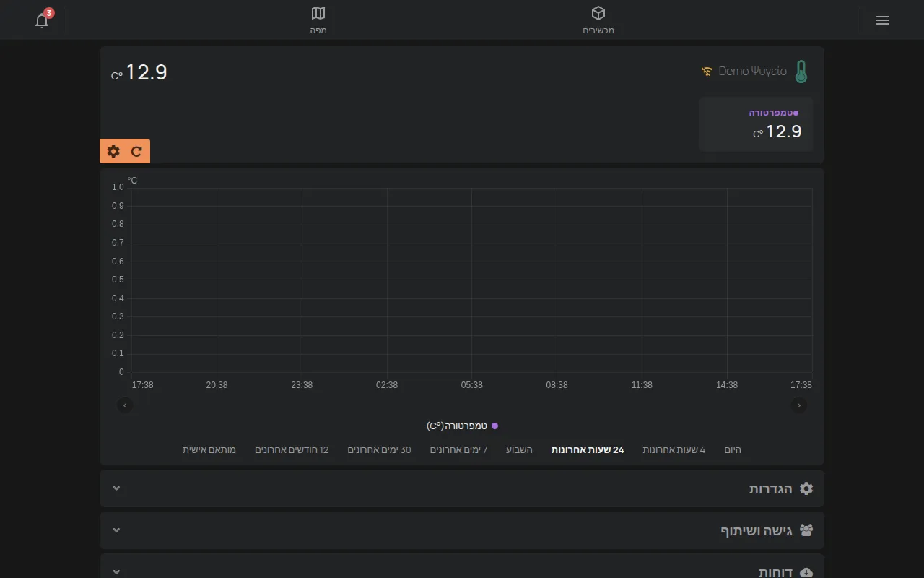924x578 pixels.
Task: Select the היום time range
Action: (x=733, y=449)
